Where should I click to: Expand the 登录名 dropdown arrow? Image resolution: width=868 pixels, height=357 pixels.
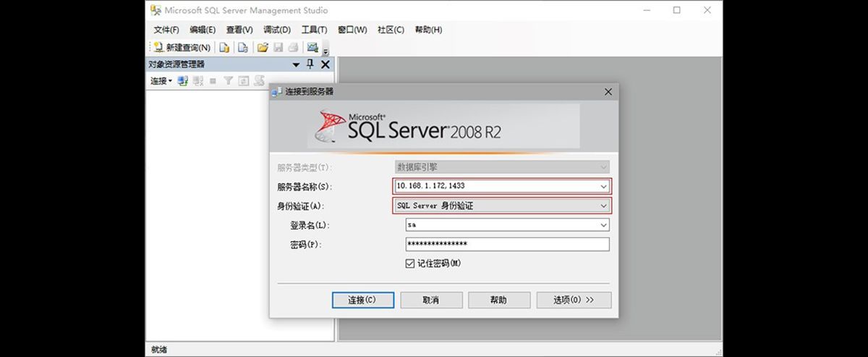coord(603,225)
